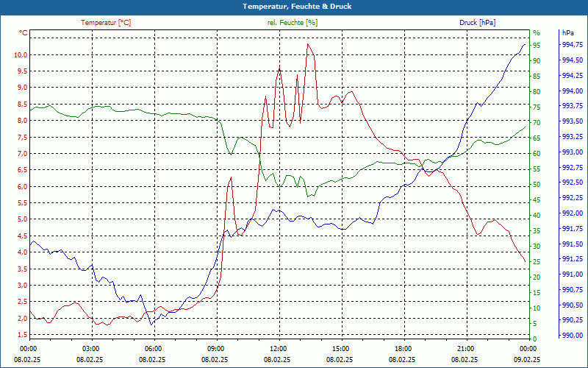
Task: Click the '09.02.25' date label
Action: [527, 359]
